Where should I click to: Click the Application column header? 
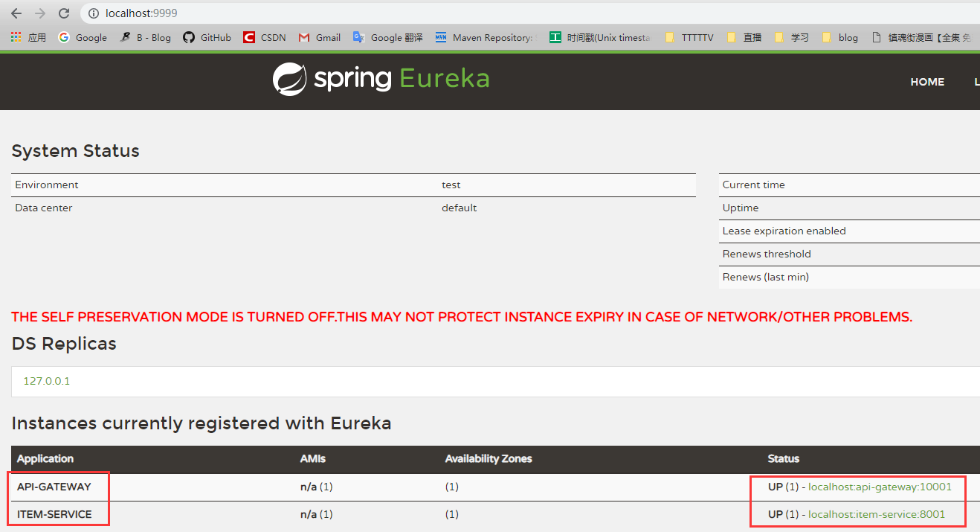(45, 459)
